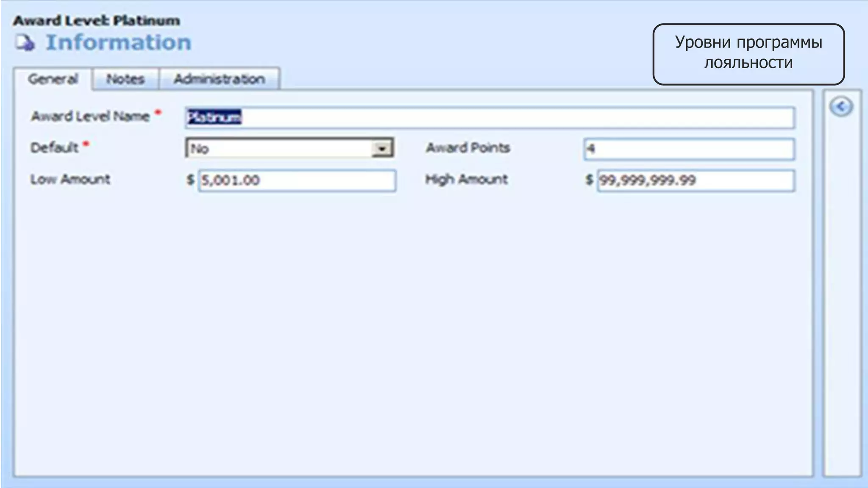Click the 'Уровни программы лояльности' callout box

tap(748, 53)
